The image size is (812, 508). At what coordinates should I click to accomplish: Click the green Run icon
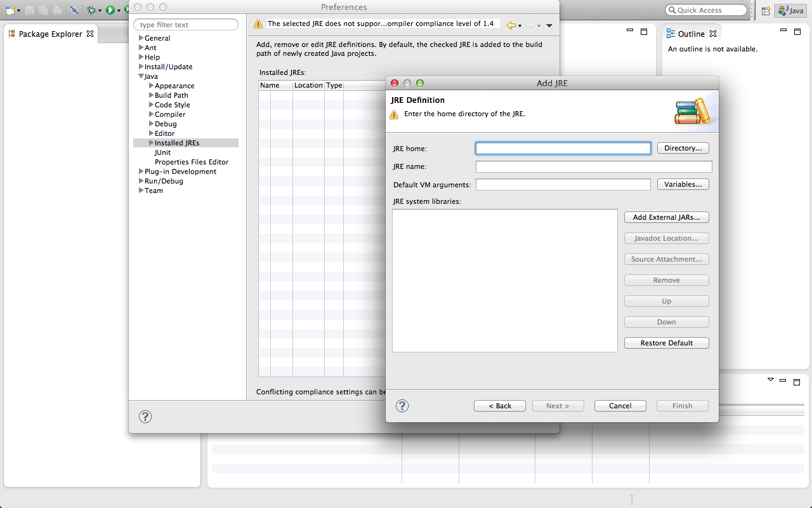point(110,10)
